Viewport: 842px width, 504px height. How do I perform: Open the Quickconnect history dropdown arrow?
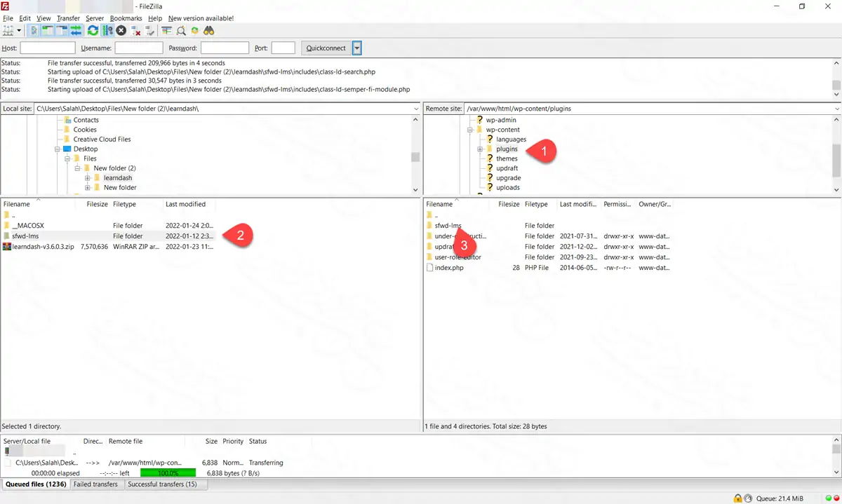pos(357,48)
